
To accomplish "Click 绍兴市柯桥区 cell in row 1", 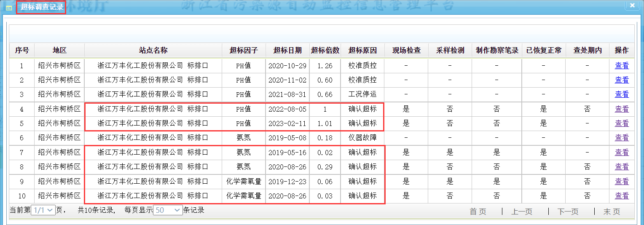I will click(59, 66).
